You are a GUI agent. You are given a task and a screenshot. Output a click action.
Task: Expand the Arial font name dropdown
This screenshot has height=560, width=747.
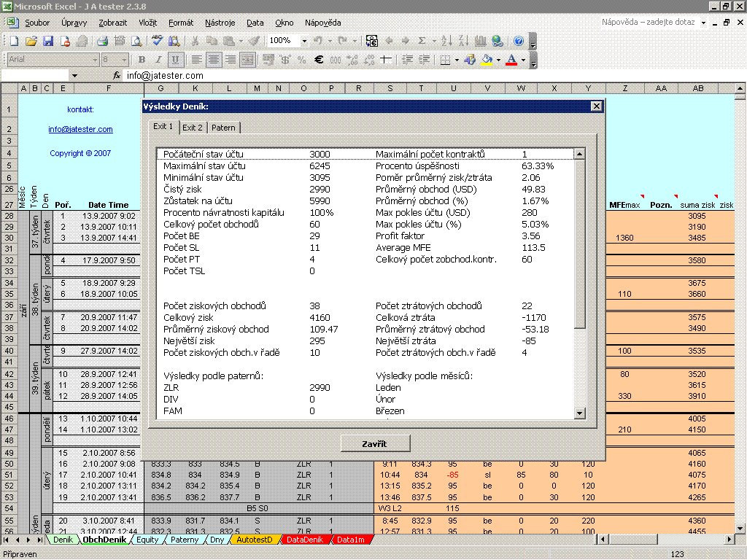point(95,60)
